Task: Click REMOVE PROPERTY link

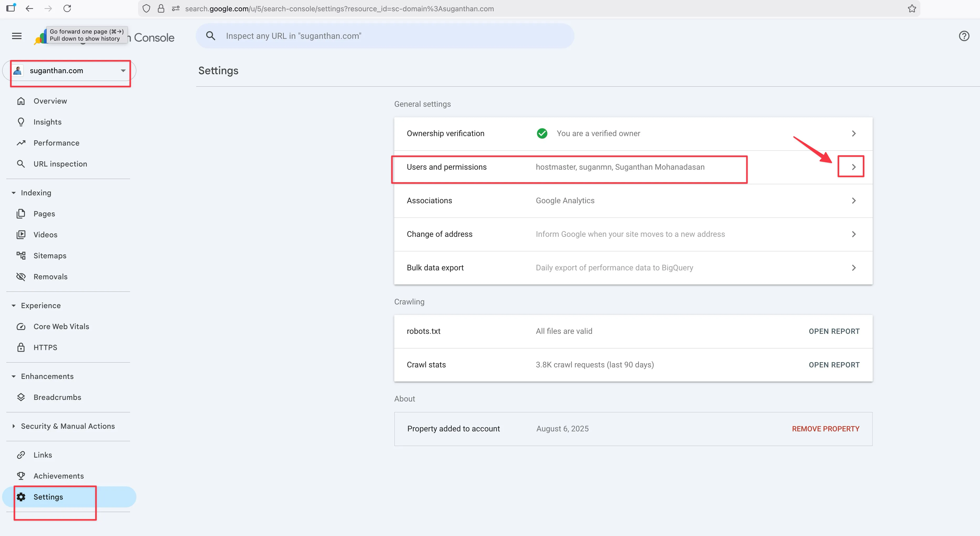Action: [825, 429]
